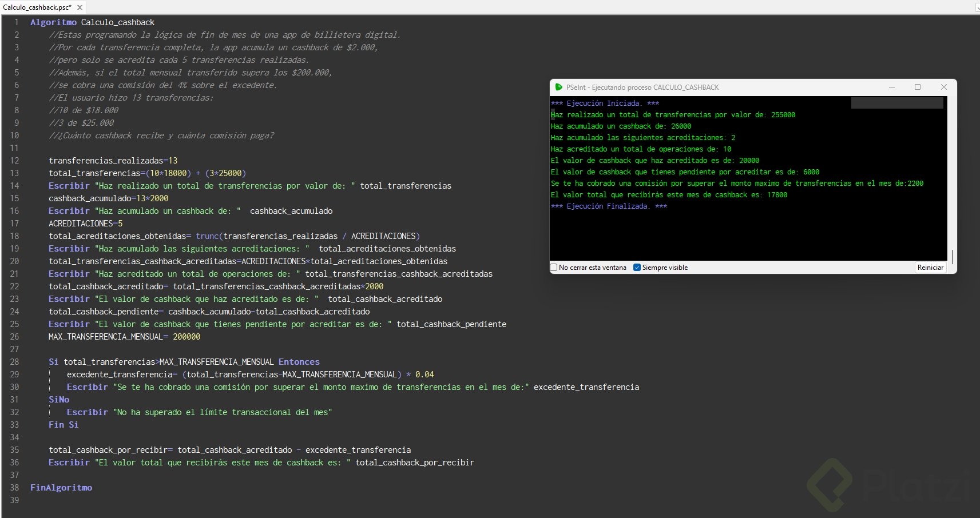Screen dimensions: 980x518
Task: Click the Reiniciar button
Action: (x=930, y=268)
